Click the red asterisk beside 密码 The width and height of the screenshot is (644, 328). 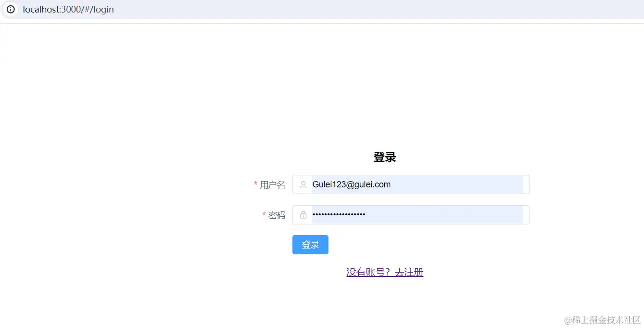pos(264,214)
